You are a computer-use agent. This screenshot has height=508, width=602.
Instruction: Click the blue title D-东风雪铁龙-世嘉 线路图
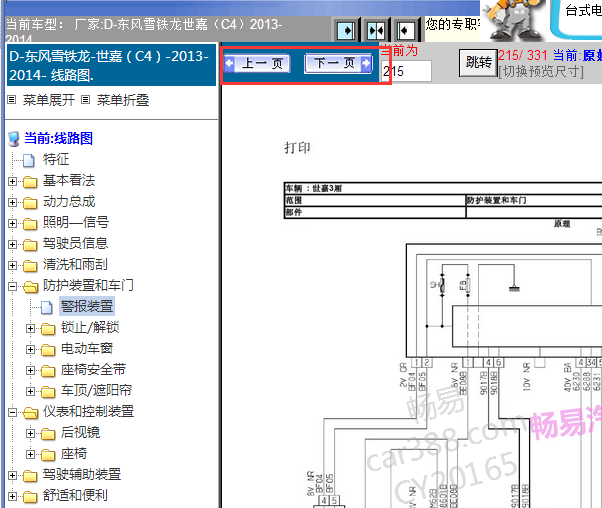click(111, 65)
